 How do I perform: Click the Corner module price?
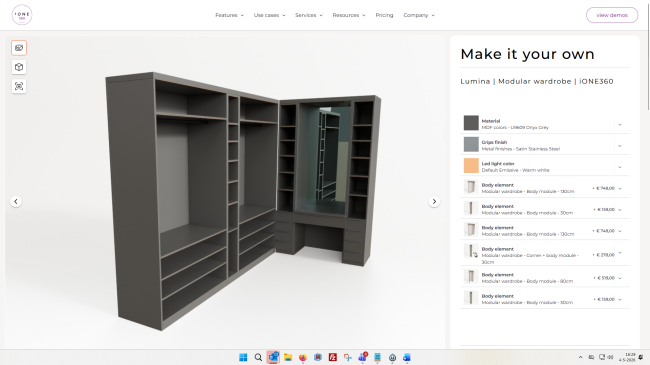point(604,255)
